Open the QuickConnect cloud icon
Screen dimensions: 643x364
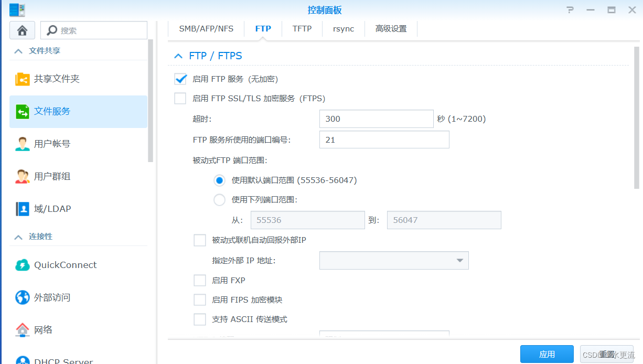tap(23, 265)
